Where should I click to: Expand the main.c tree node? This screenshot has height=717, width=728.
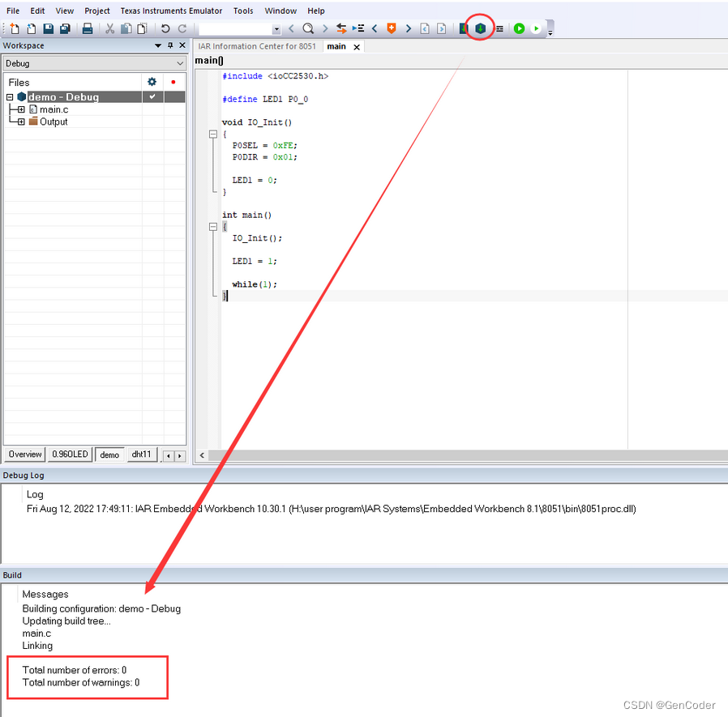tap(21, 109)
